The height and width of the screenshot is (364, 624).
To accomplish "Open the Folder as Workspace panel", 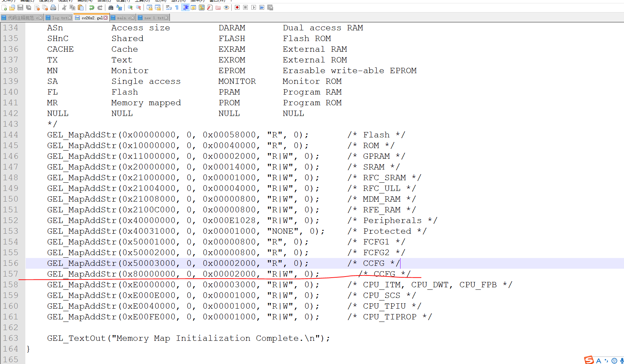I will 218,7.
